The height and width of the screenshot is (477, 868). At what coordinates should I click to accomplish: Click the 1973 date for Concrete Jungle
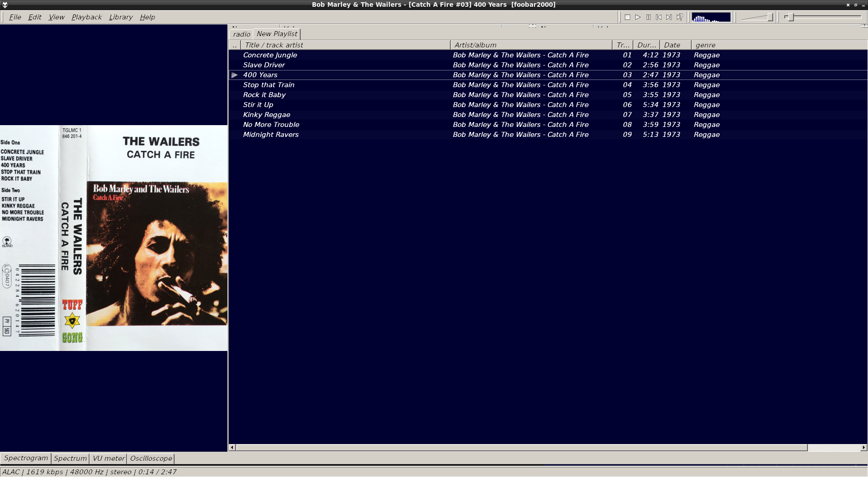(x=671, y=55)
